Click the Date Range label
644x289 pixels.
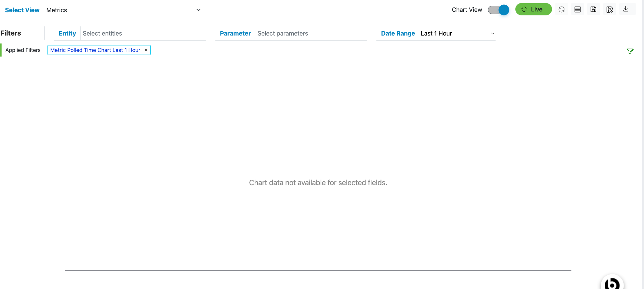coord(398,34)
